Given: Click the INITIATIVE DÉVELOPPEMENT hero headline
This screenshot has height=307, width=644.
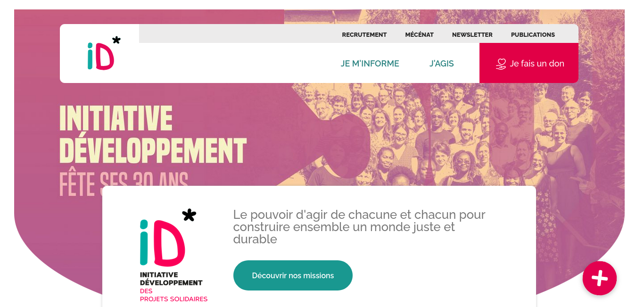Looking at the screenshot, I should point(153,134).
